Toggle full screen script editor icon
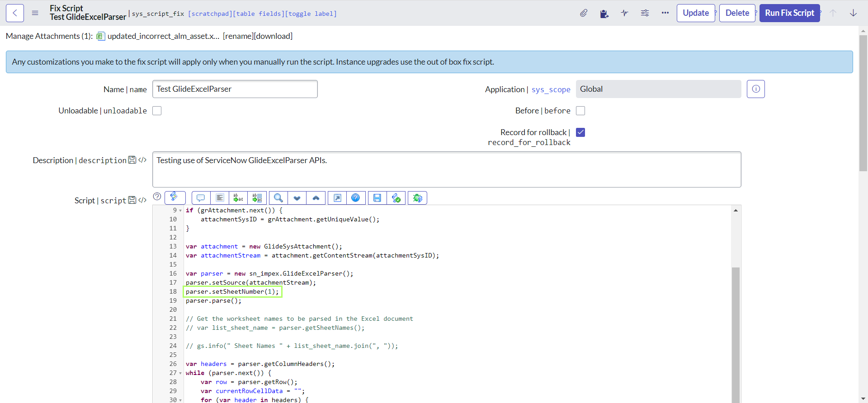Image resolution: width=868 pixels, height=403 pixels. coord(337,198)
